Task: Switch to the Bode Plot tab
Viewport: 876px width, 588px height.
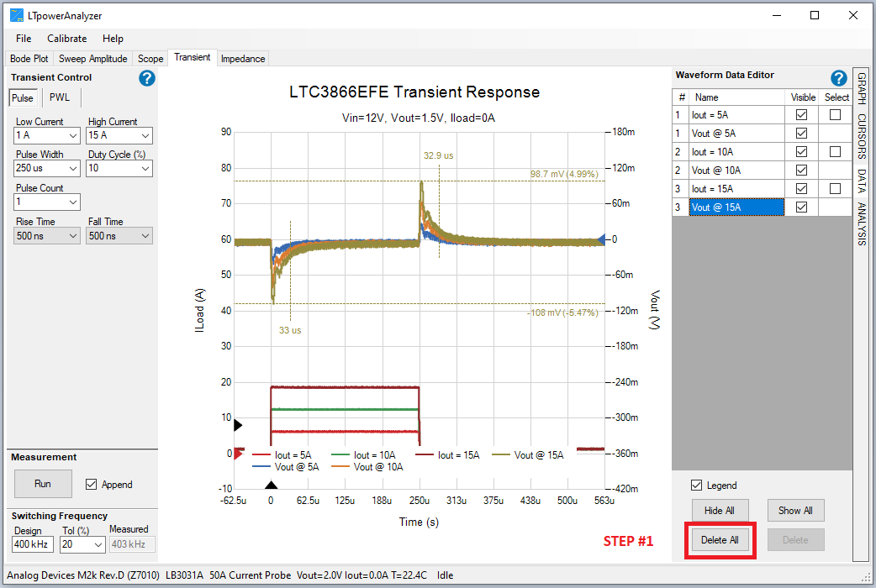Action: (x=29, y=59)
